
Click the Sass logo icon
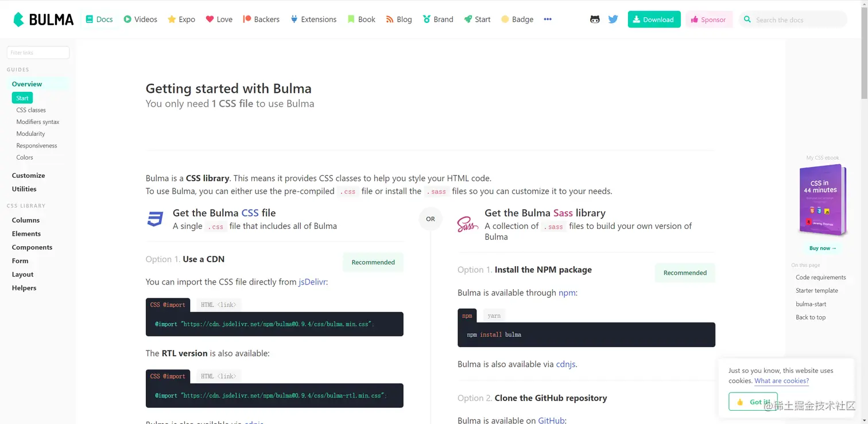click(467, 224)
